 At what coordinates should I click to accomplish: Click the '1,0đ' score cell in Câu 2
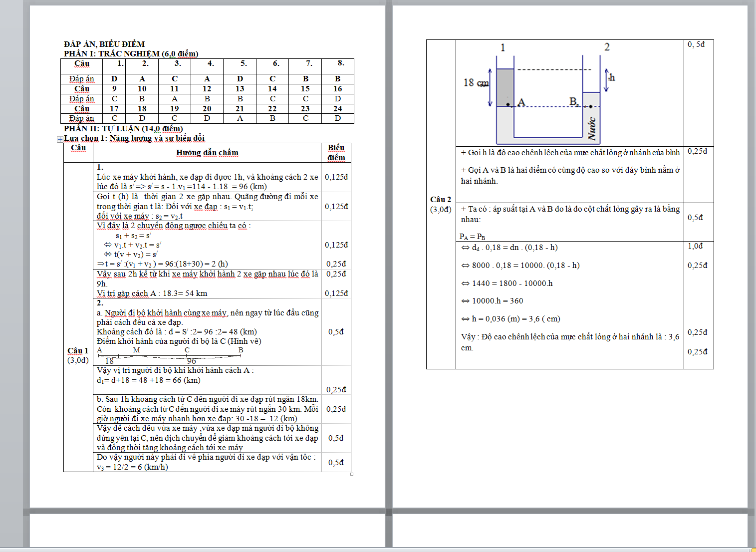(x=695, y=246)
